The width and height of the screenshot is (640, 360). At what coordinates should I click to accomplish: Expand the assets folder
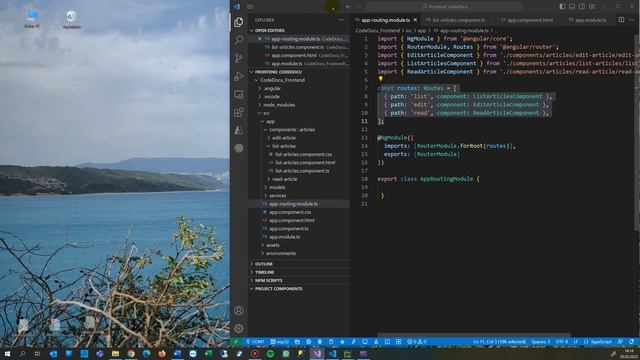click(x=299, y=245)
